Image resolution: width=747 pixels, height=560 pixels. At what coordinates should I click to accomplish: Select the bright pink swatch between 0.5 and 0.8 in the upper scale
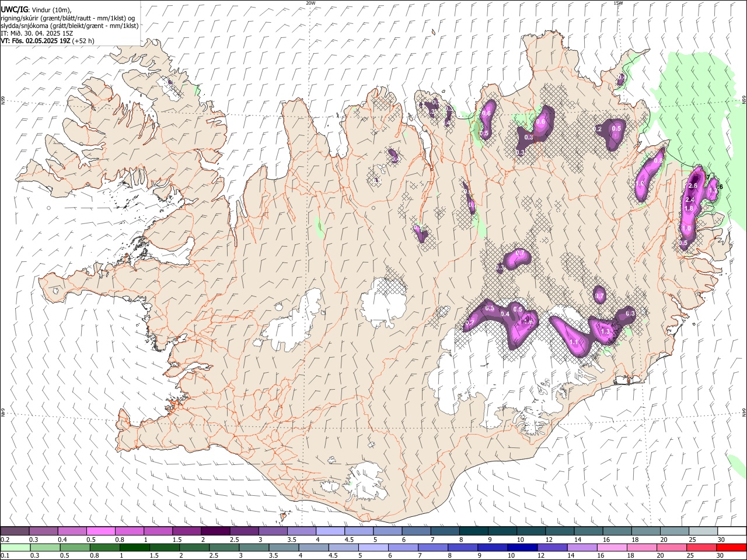point(100,531)
